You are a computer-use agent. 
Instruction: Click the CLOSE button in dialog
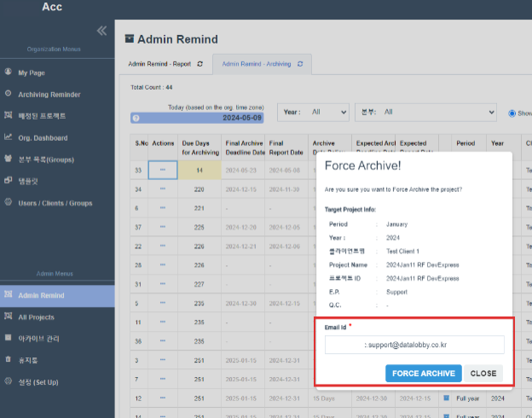tap(483, 373)
